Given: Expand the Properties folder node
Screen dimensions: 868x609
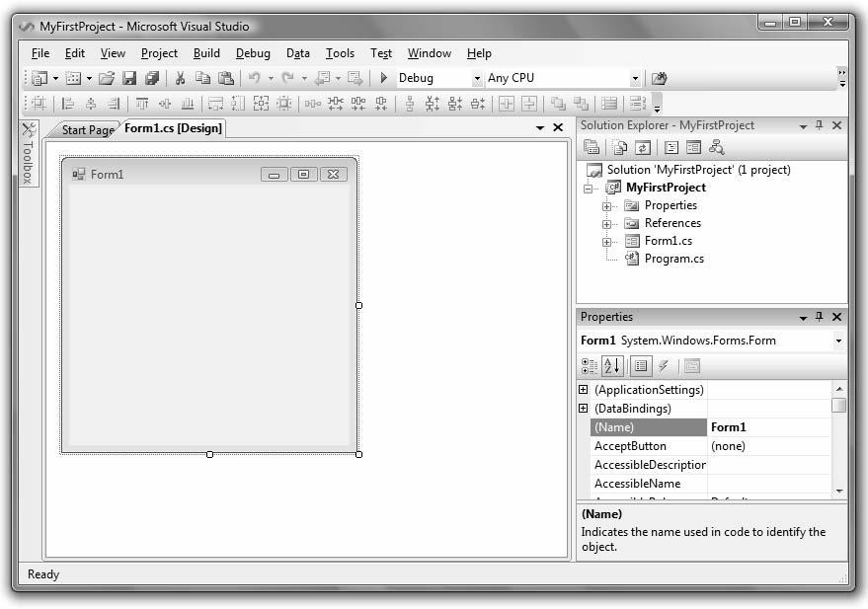Looking at the screenshot, I should [606, 206].
